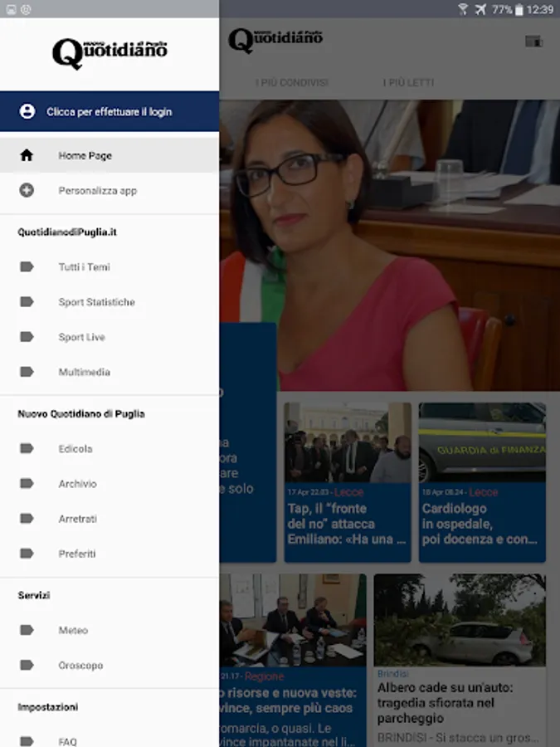Click the plus icon beside Personalizza app
560x747 pixels.
(27, 191)
